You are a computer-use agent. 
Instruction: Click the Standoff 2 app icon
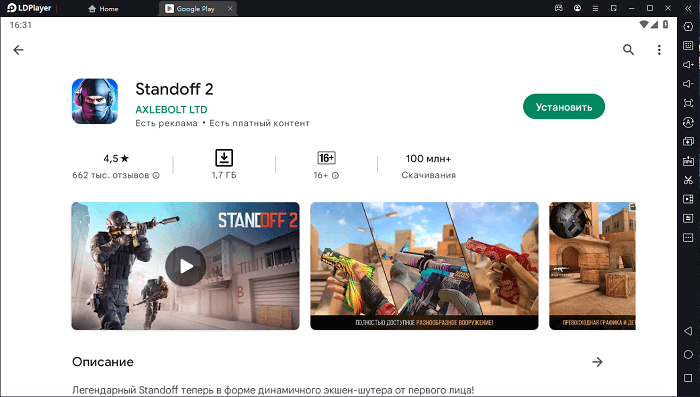[x=95, y=101]
